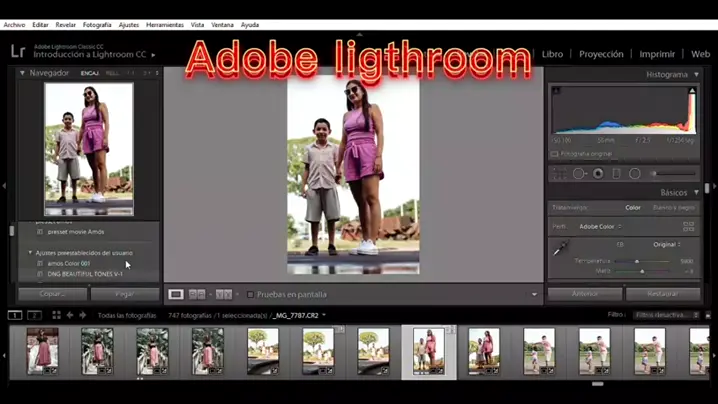The image size is (718, 404).
Task: Toggle highlight clipping indicator in histogram
Action: (692, 90)
